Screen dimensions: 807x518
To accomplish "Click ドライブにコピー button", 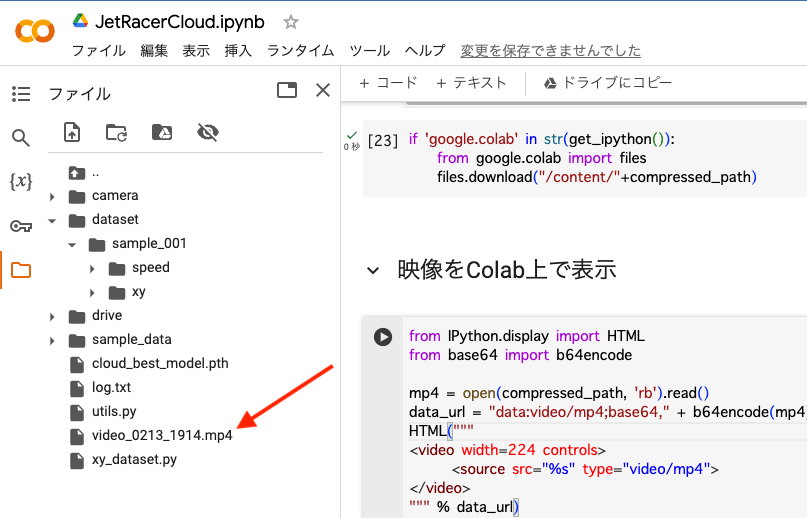I will click(607, 82).
